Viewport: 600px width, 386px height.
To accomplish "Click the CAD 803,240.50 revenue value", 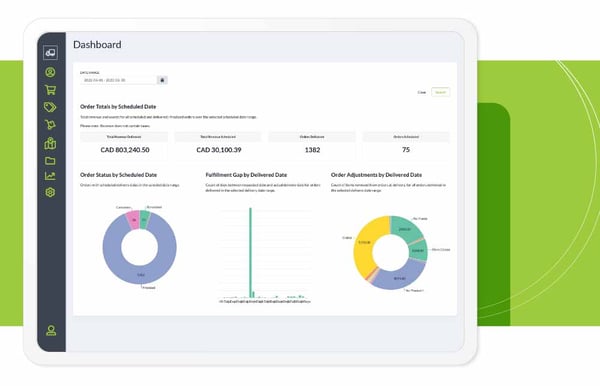I will (x=125, y=150).
